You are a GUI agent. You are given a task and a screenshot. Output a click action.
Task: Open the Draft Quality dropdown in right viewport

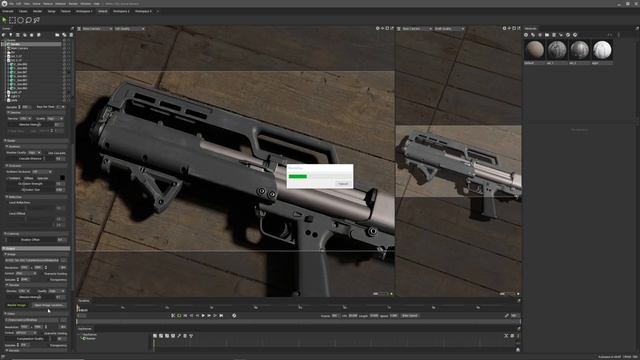click(x=449, y=29)
